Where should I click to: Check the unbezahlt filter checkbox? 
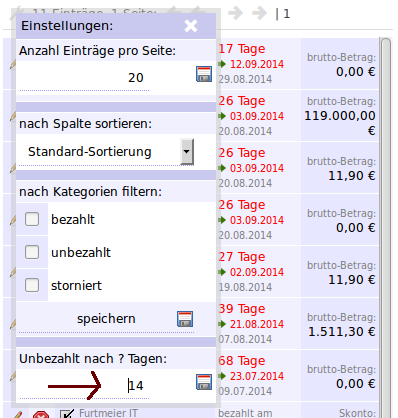32,252
